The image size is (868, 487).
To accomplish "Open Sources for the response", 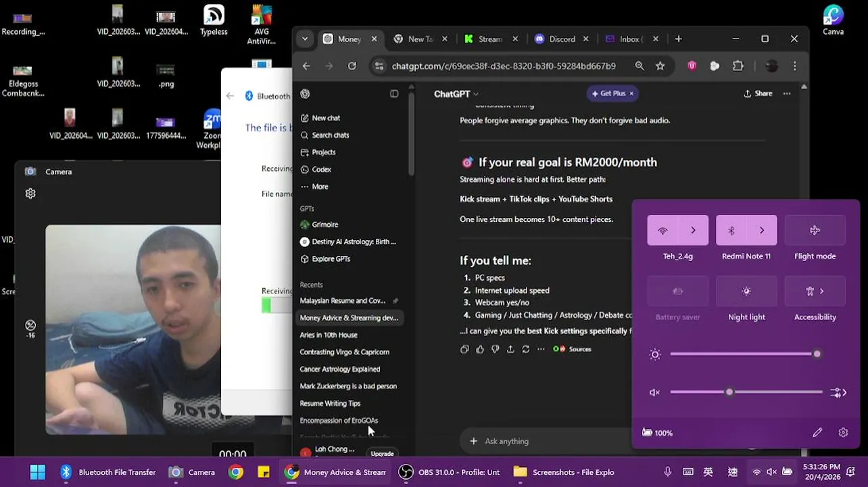I will pos(573,349).
